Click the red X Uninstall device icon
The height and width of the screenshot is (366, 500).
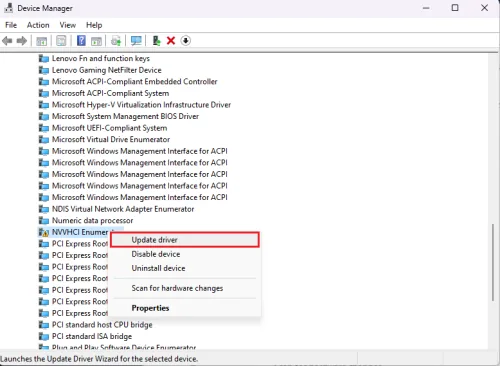[x=171, y=41]
